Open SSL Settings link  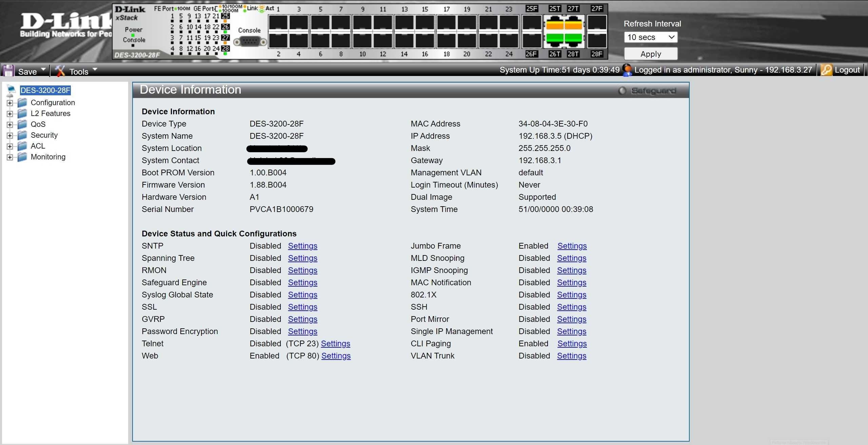coord(302,307)
